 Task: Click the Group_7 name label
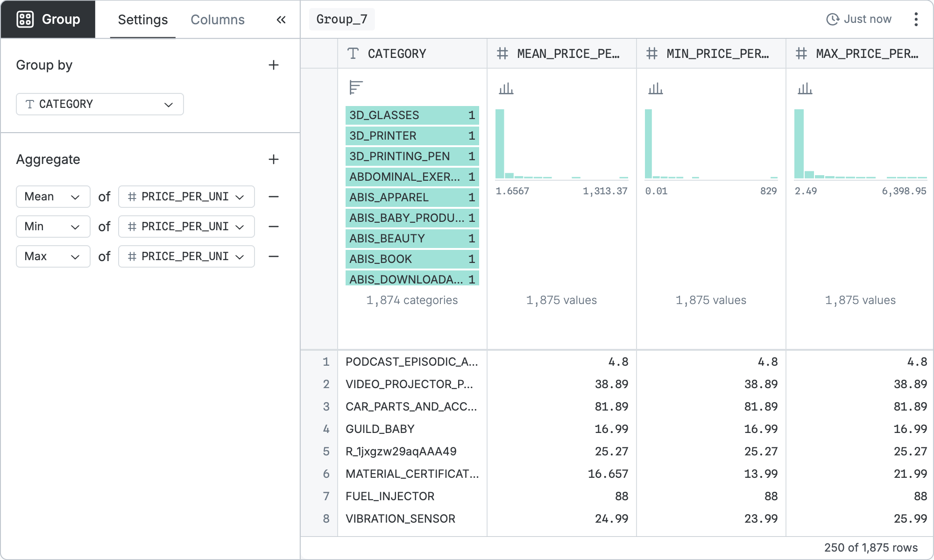click(342, 19)
